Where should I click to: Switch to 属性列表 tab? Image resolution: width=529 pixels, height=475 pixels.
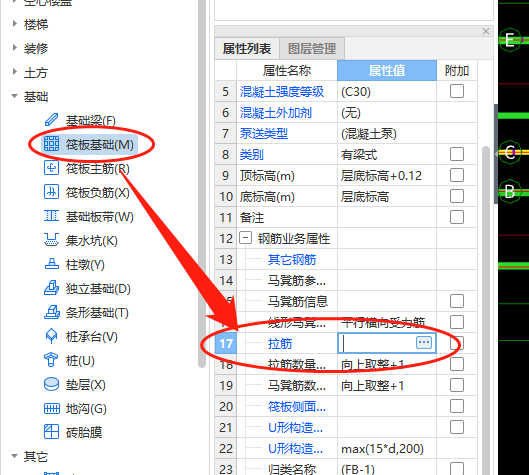click(x=247, y=49)
